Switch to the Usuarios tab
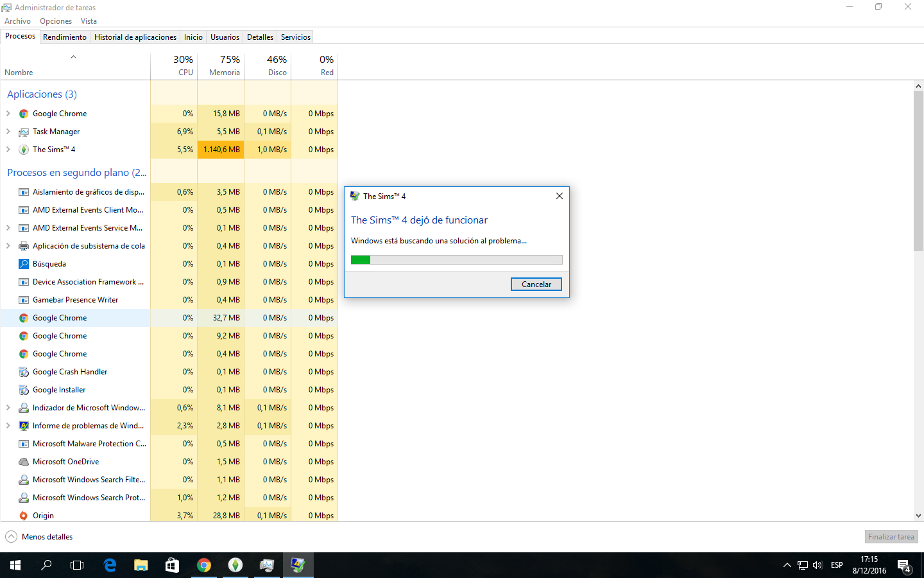 coord(225,37)
